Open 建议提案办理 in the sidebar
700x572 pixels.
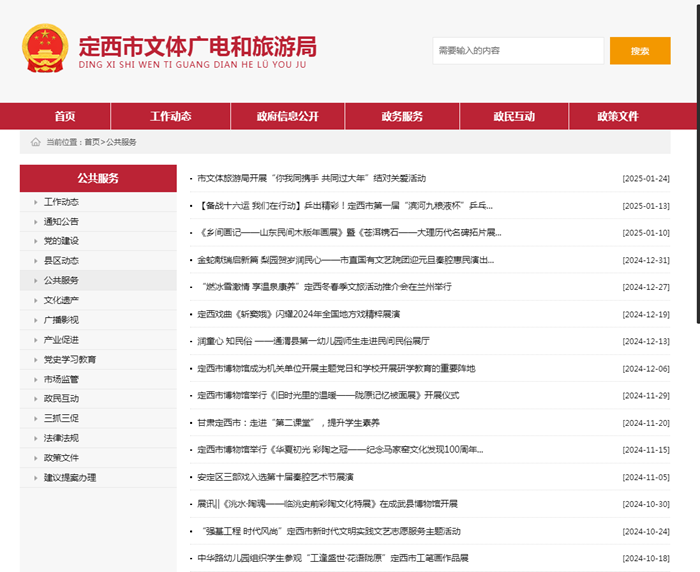pyautogui.click(x=70, y=477)
